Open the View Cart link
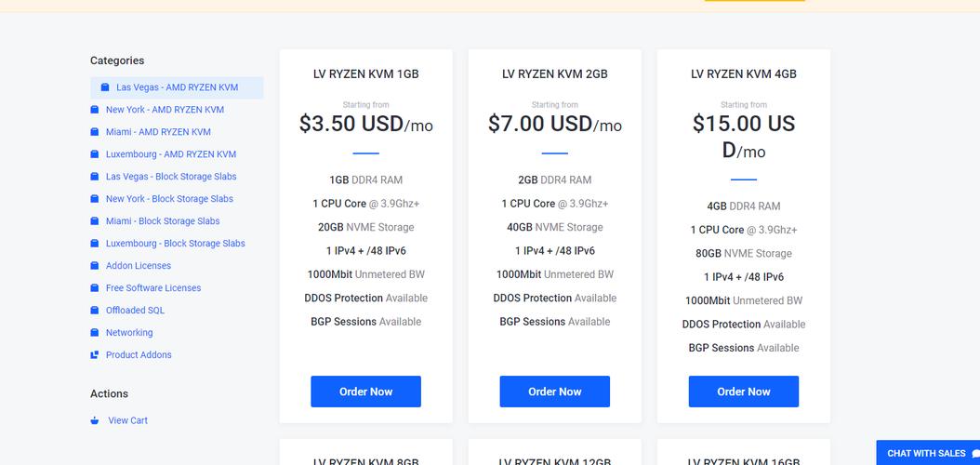Viewport: 980px width, 465px height. (x=127, y=420)
